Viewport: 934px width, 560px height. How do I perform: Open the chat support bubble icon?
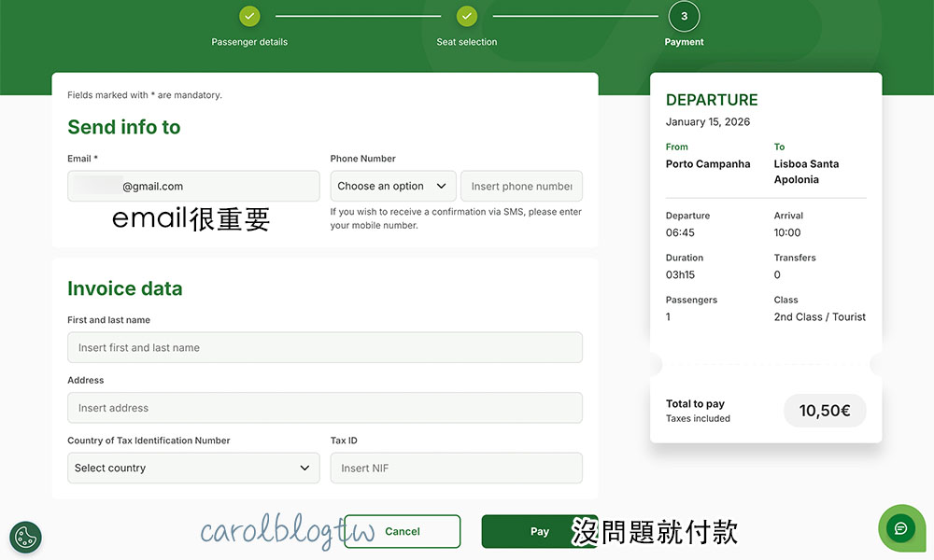900,528
